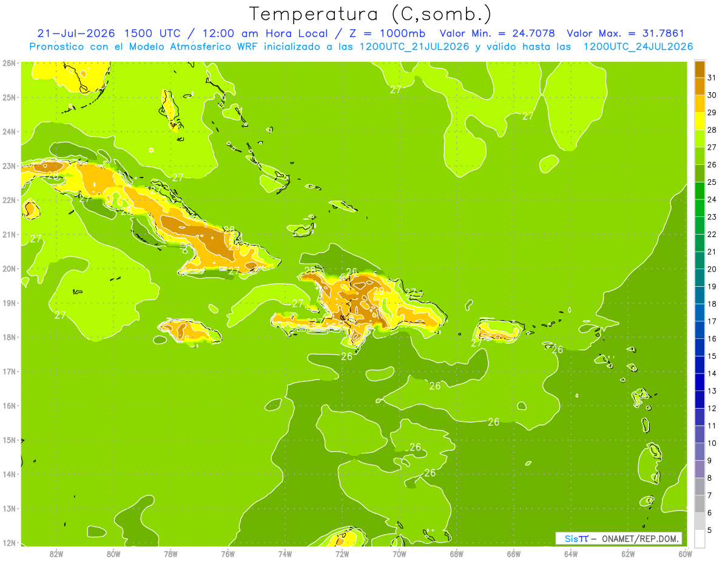Click the "17N" latitude axis label
The height and width of the screenshot is (562, 728).
click(9, 371)
